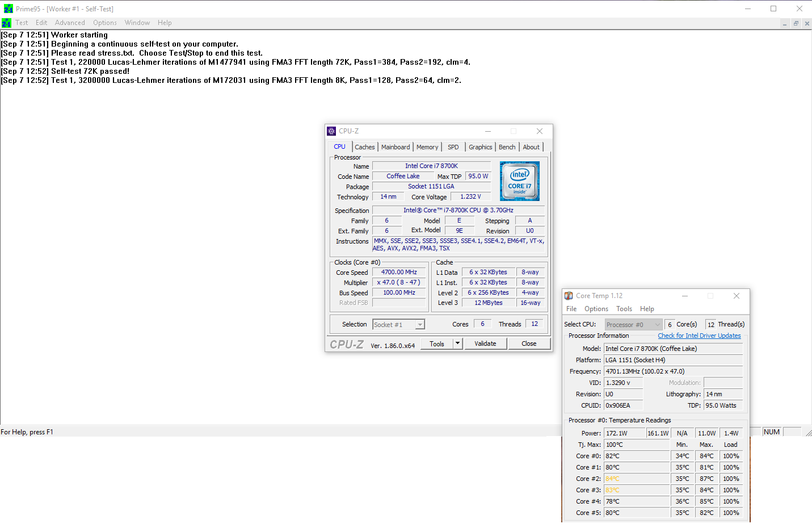
Task: Open the Advanced menu in Prime95
Action: 70,23
